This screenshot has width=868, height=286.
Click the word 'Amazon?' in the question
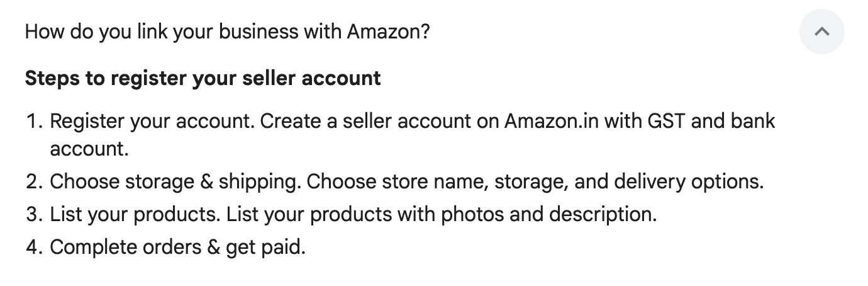[x=388, y=31]
